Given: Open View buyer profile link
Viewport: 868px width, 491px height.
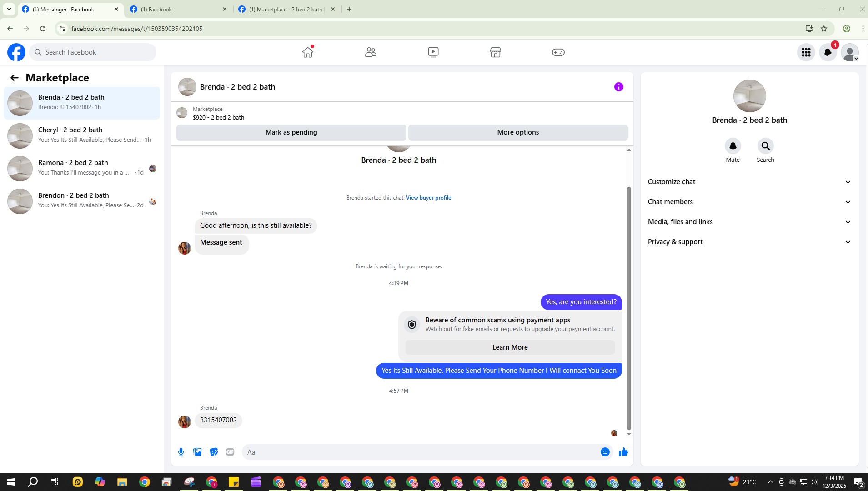Looking at the screenshot, I should (x=428, y=198).
